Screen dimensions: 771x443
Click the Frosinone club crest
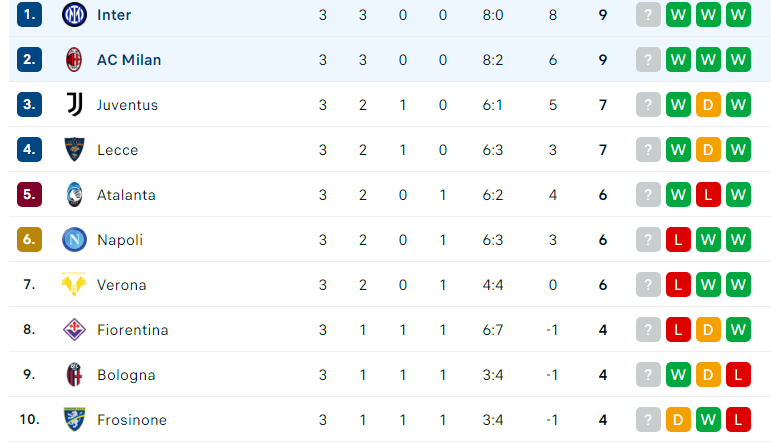click(74, 419)
